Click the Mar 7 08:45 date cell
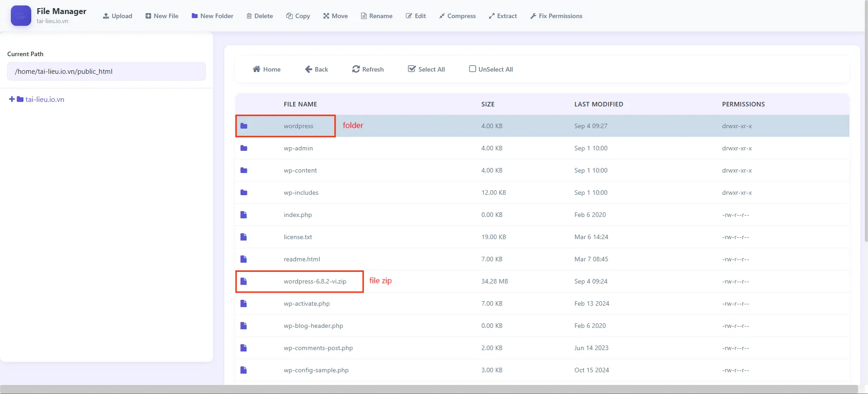Viewport: 868px width, 394px height. click(x=591, y=259)
